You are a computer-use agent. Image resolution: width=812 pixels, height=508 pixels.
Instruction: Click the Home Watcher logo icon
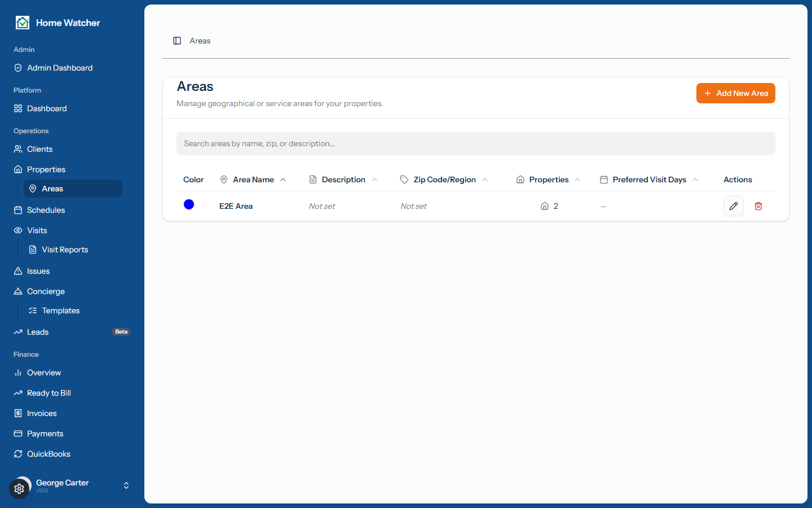(x=23, y=23)
